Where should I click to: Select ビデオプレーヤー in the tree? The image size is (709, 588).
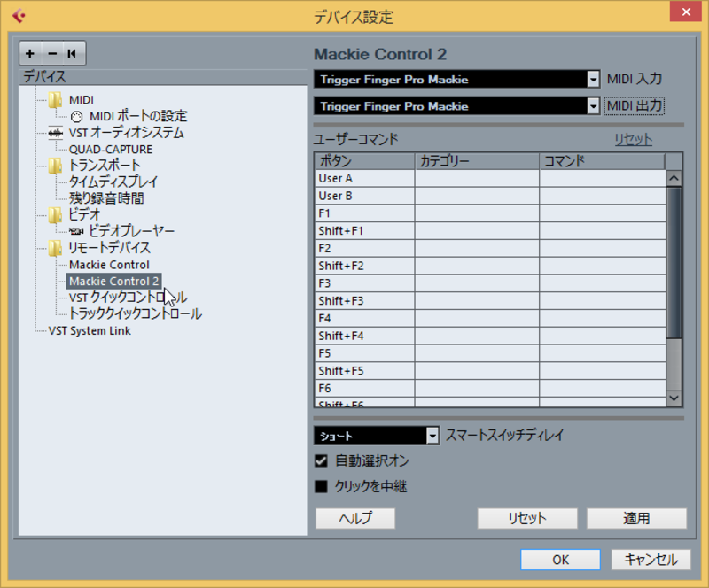coord(131,231)
